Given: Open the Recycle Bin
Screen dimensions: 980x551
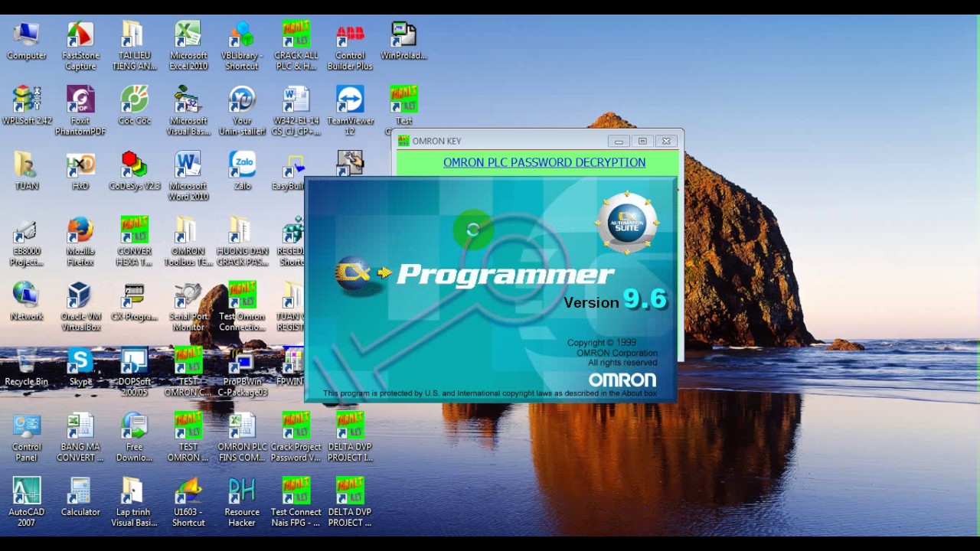Looking at the screenshot, I should pyautogui.click(x=27, y=367).
